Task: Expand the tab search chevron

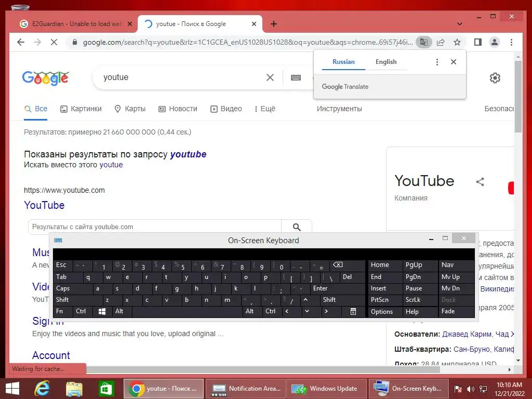Action: [460, 24]
